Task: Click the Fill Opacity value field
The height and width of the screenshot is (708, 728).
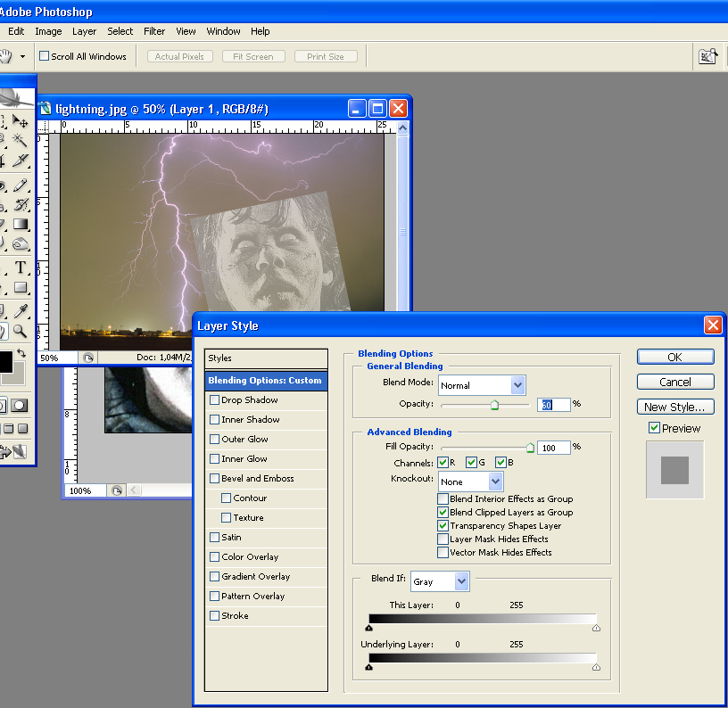Action: pos(554,448)
